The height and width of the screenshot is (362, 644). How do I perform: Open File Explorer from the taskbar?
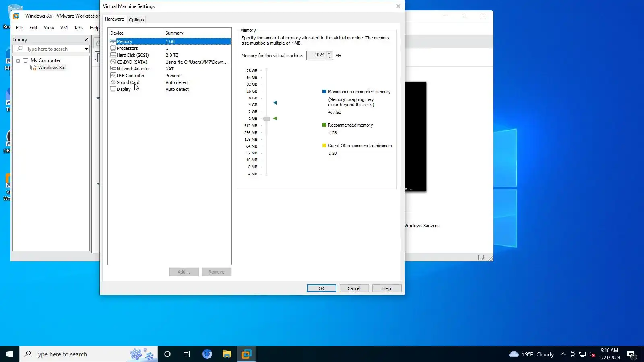point(227,354)
